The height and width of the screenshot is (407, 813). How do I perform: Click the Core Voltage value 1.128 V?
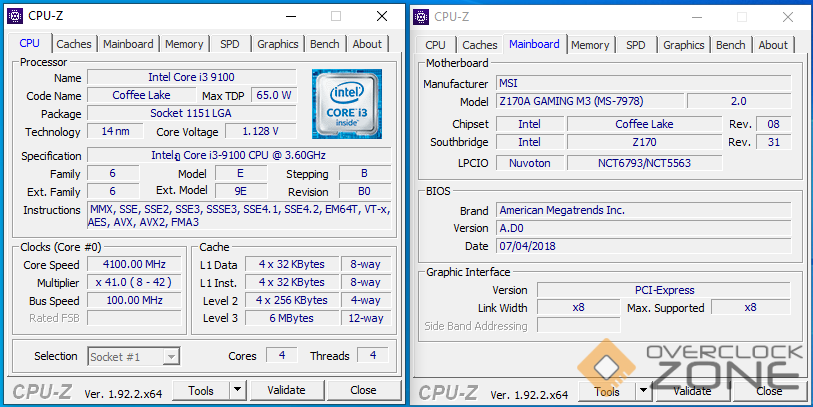click(261, 132)
